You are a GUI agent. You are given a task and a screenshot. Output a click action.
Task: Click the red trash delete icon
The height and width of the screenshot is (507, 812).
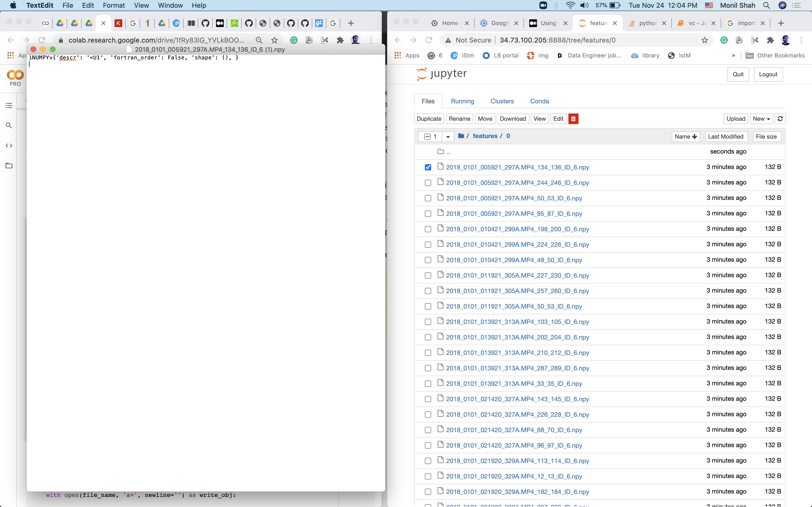[573, 119]
